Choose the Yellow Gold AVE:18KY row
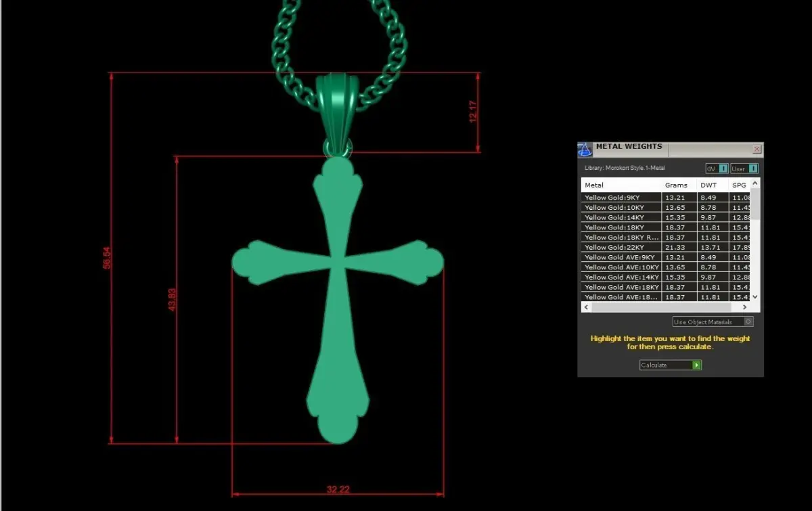 pos(667,287)
